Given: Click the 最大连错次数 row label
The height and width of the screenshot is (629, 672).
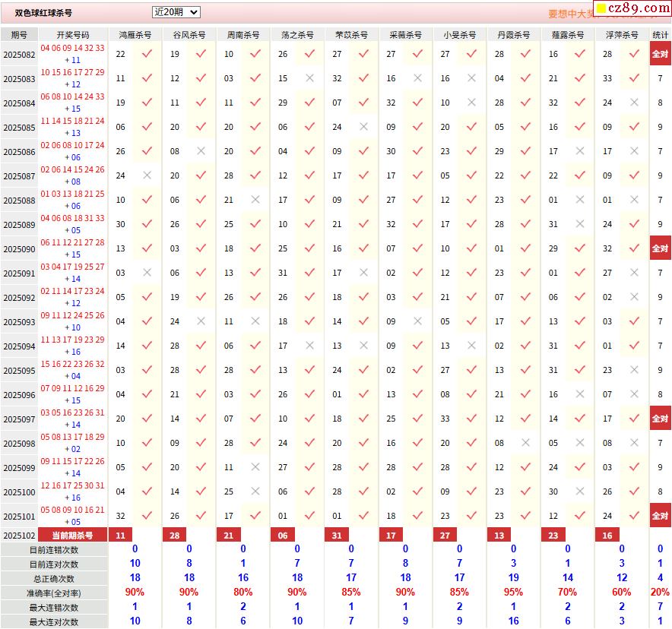Looking at the screenshot, I should [x=54, y=608].
